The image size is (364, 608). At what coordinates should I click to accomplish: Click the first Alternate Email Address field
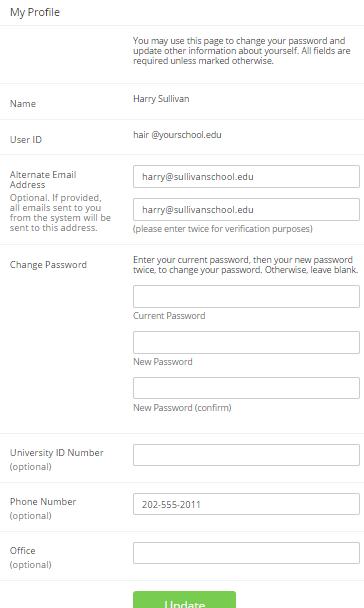(x=246, y=177)
